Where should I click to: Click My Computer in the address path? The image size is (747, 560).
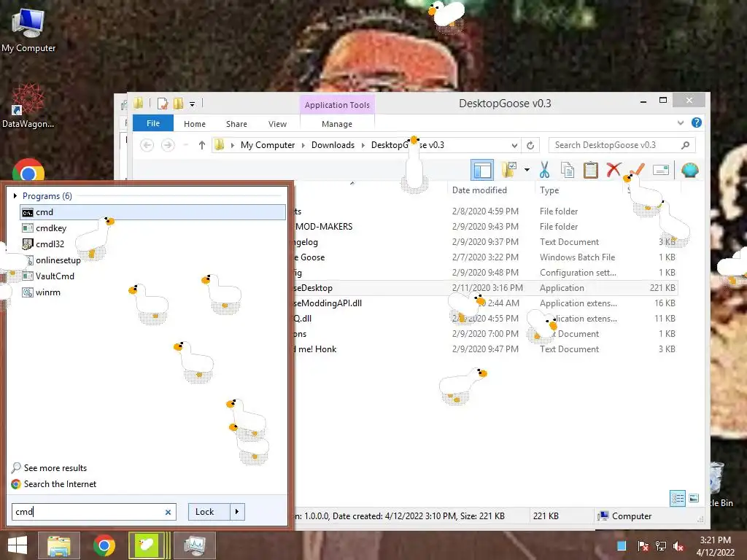(x=267, y=145)
